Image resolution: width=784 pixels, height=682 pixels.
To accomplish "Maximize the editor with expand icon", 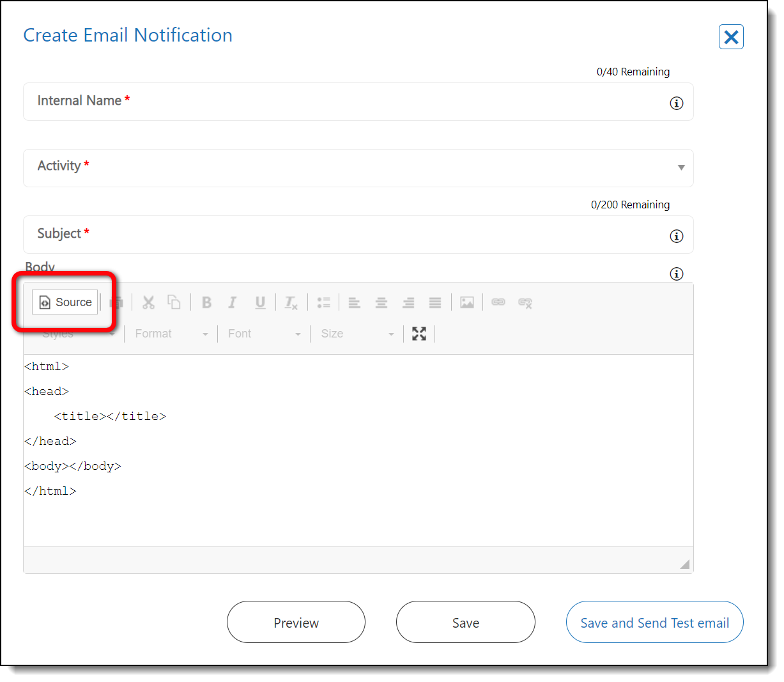I will pyautogui.click(x=419, y=334).
